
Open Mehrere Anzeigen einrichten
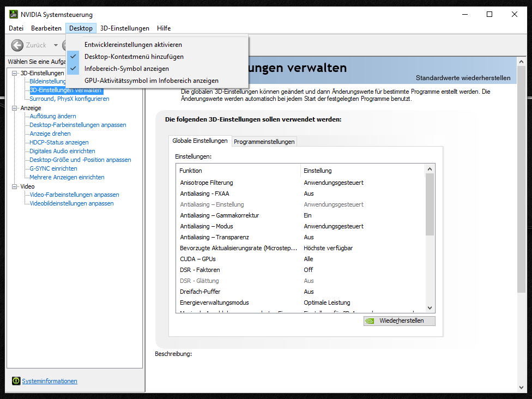[67, 177]
